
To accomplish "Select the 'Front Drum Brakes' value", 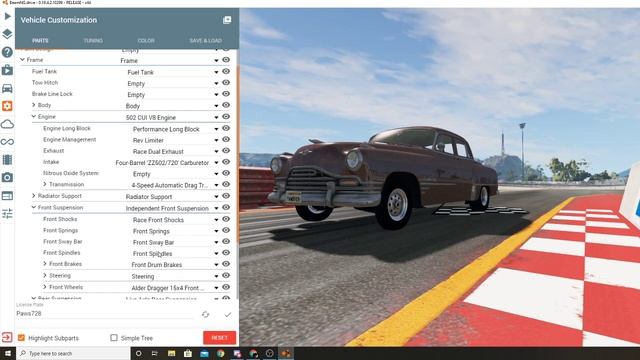I will (157, 265).
